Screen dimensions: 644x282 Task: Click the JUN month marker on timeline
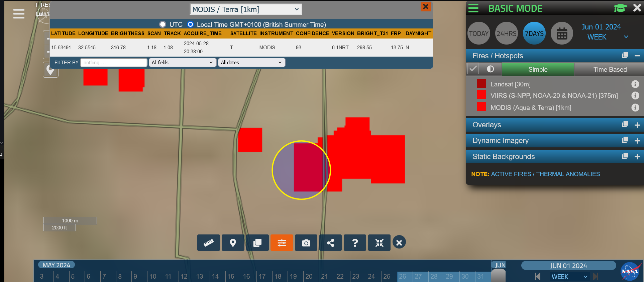(x=500, y=265)
